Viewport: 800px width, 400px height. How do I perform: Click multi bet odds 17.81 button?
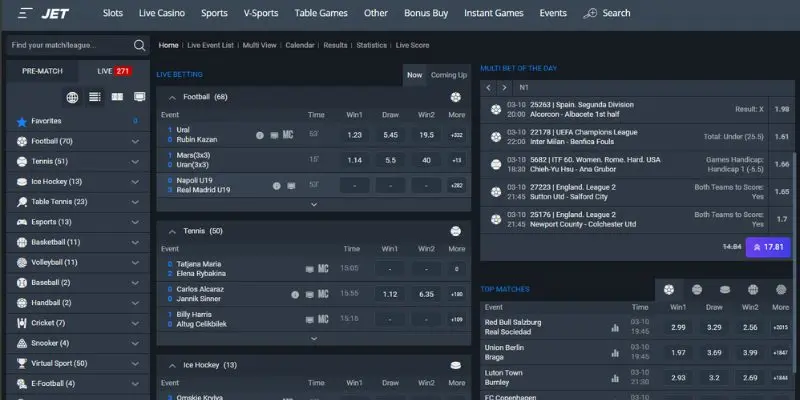pyautogui.click(x=768, y=247)
